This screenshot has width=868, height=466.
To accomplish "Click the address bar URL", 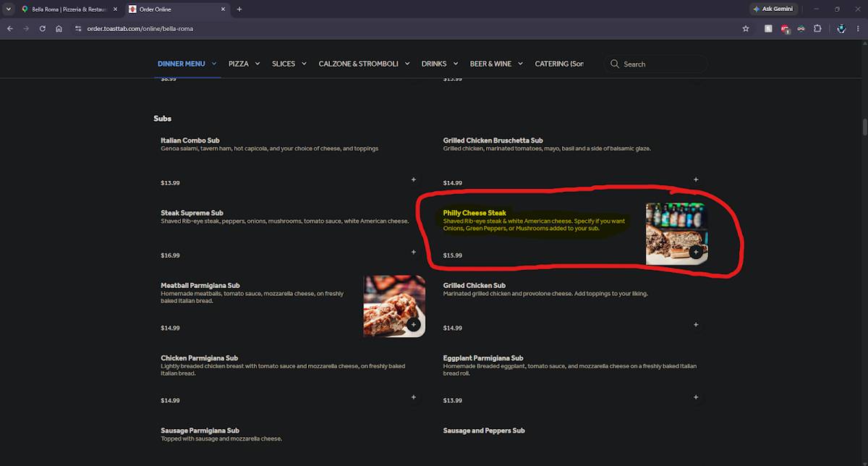I will (140, 29).
